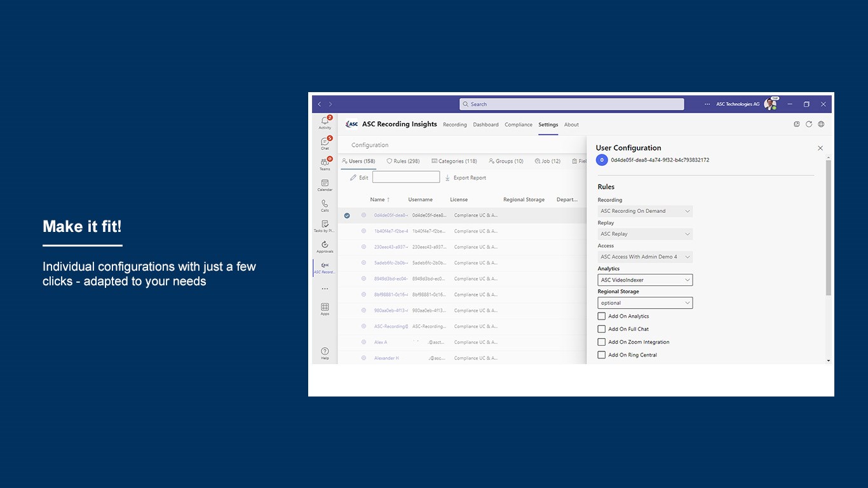Viewport: 868px width, 488px height.
Task: Open the Replay rule dropdown
Action: (645, 234)
